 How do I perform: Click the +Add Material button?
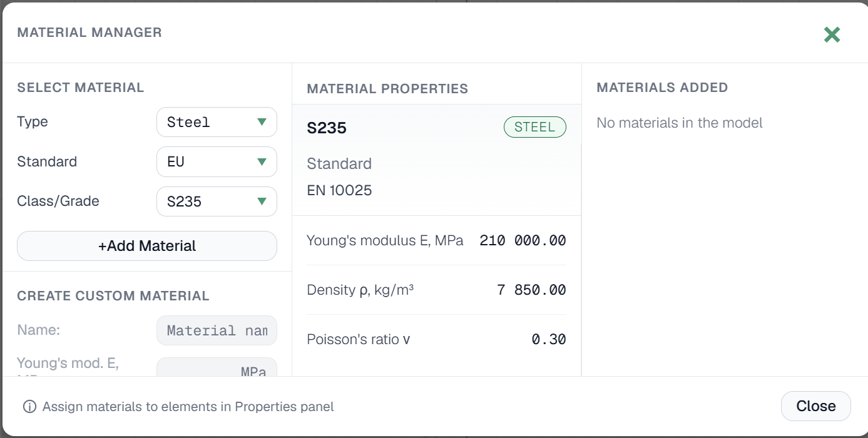click(x=147, y=246)
